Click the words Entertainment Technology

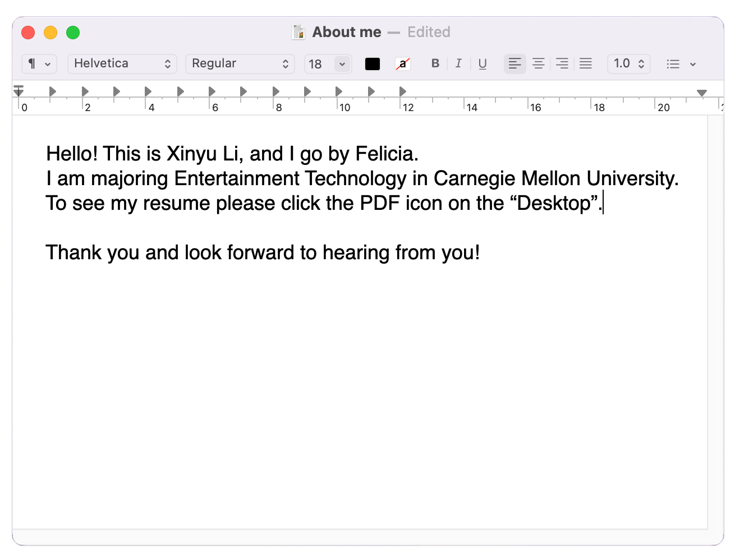(x=291, y=178)
